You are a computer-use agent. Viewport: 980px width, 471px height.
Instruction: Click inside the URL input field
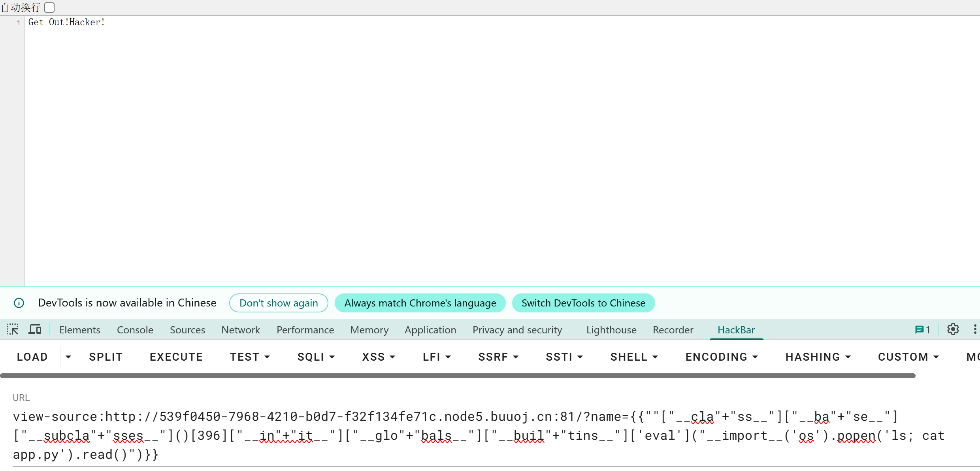coord(474,435)
